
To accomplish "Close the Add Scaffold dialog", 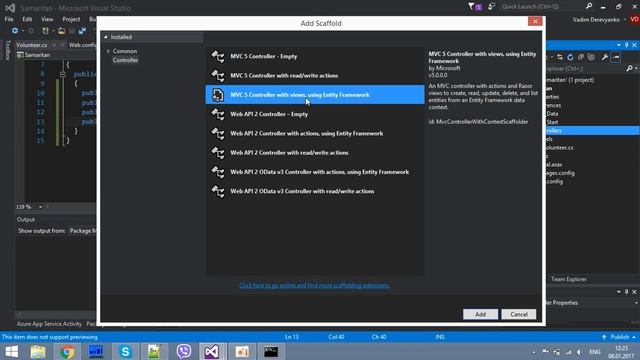I will [x=535, y=21].
